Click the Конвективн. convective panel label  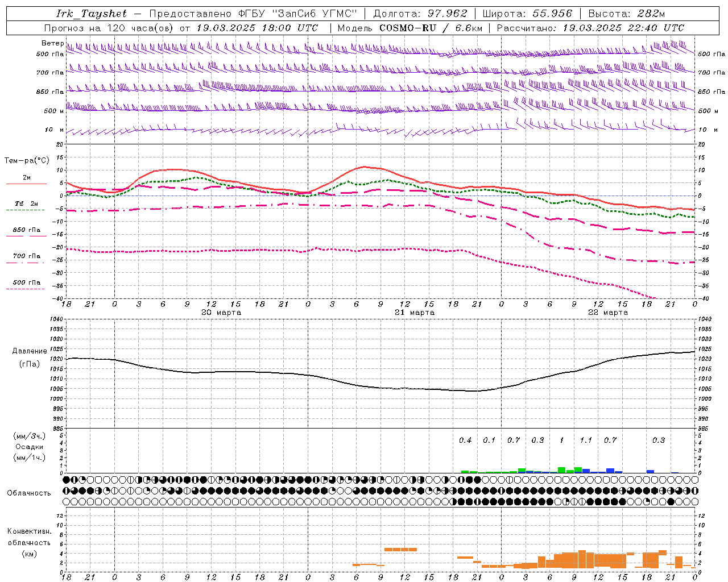(30, 531)
